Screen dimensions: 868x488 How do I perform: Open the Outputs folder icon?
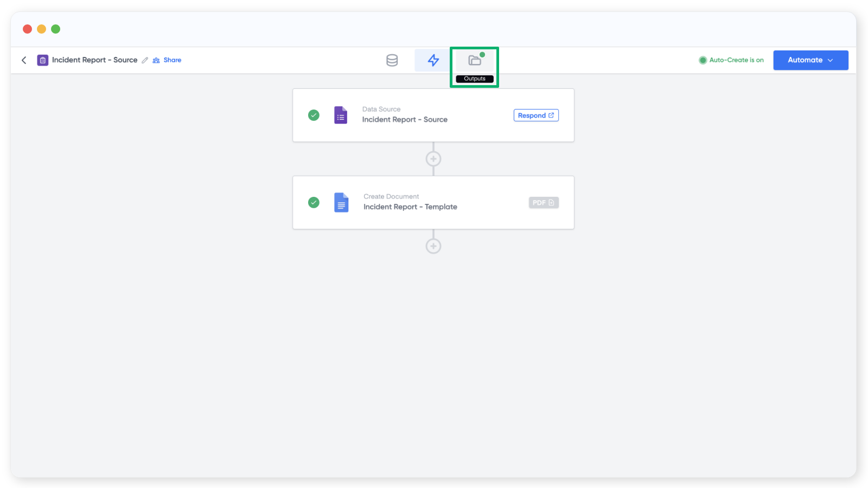click(x=475, y=60)
